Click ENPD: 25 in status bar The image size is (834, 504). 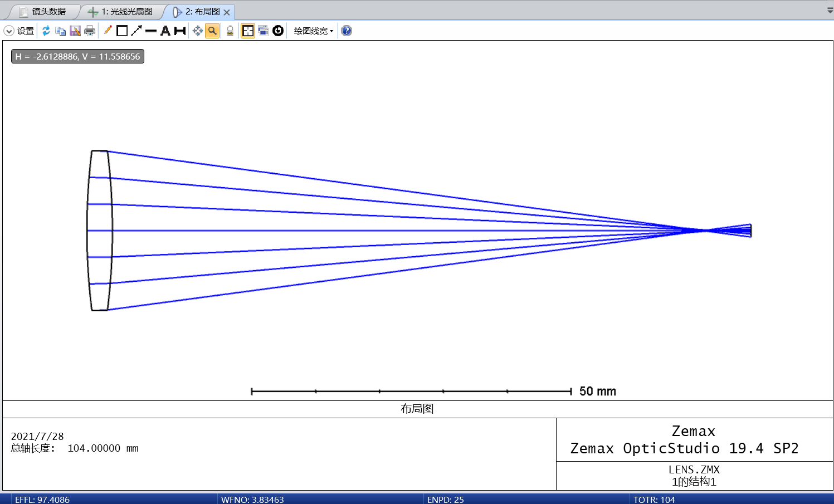[x=445, y=500]
